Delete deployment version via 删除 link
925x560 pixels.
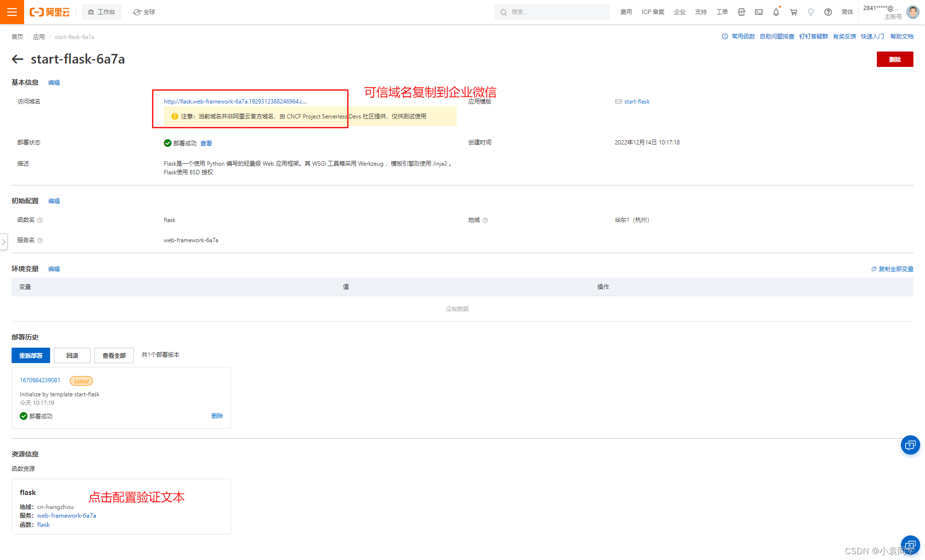click(x=217, y=416)
